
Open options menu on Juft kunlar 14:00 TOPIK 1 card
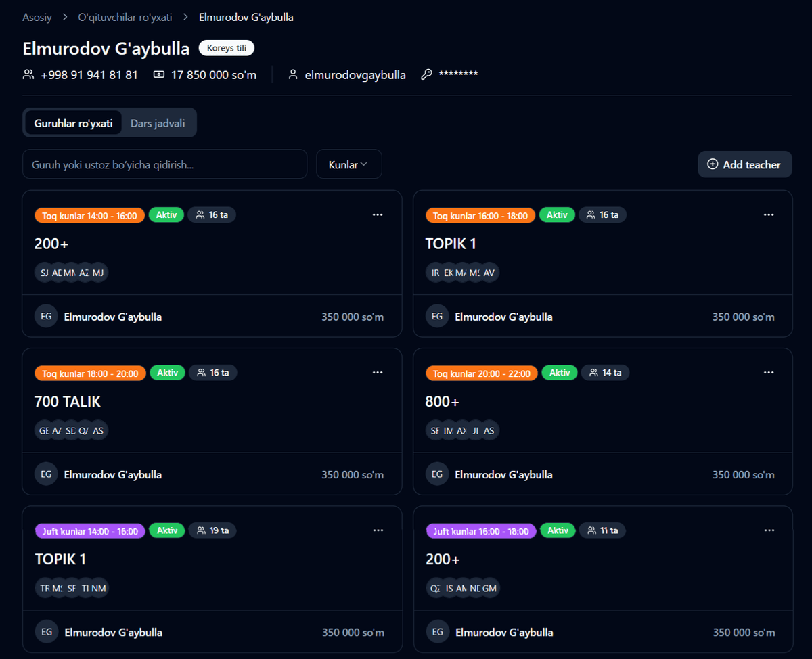pyautogui.click(x=378, y=530)
